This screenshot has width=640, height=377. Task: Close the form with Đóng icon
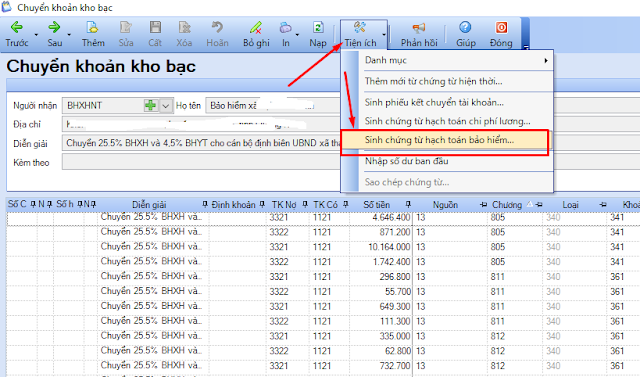501,34
